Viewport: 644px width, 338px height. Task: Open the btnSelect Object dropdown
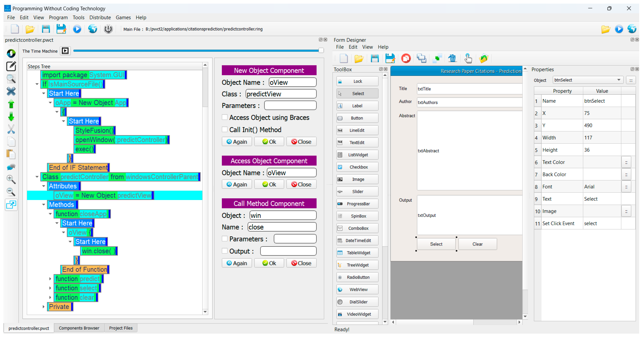(619, 80)
